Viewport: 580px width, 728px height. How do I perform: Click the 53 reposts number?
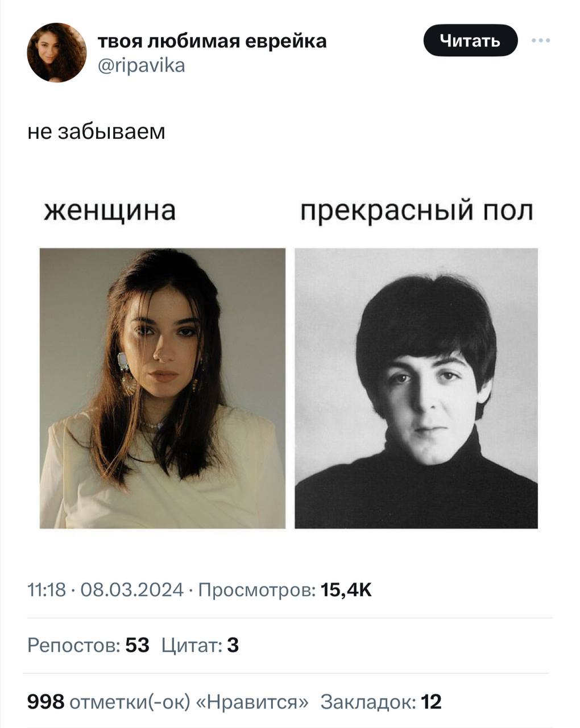137,646
